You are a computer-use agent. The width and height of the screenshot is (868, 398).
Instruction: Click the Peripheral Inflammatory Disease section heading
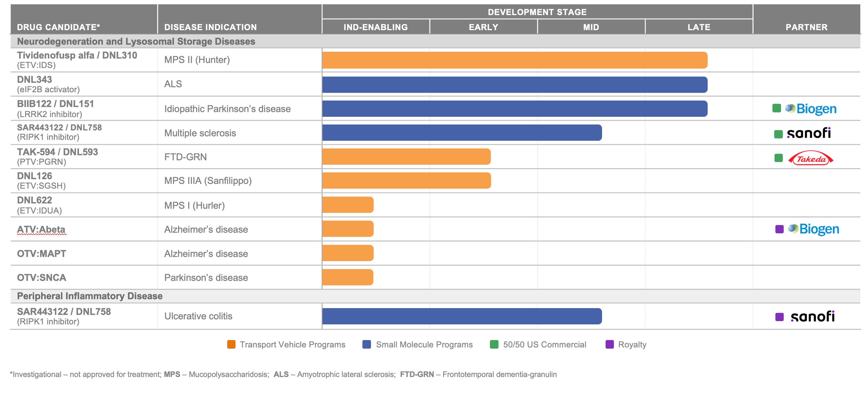90,296
